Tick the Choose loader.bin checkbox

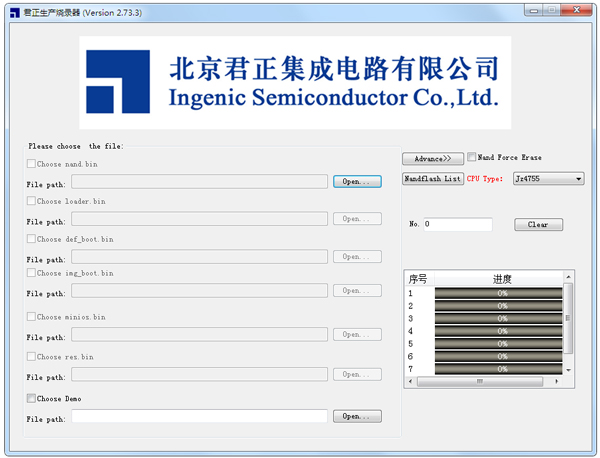31,201
